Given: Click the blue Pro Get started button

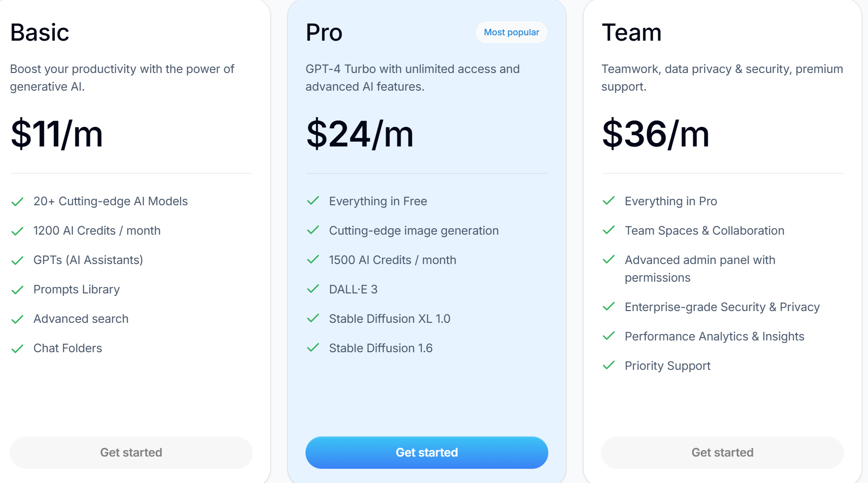Looking at the screenshot, I should point(426,452).
